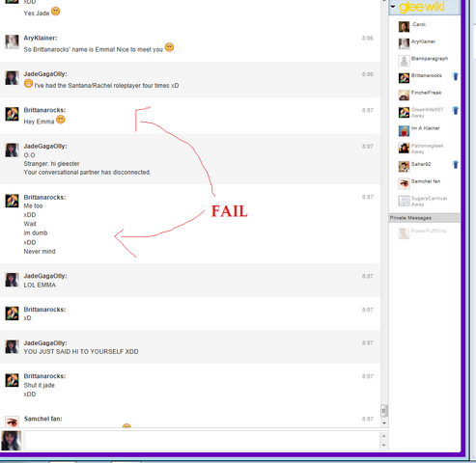Click Brittanarocks avatar on Hey Emma message
476x463 pixels.
pos(12,114)
